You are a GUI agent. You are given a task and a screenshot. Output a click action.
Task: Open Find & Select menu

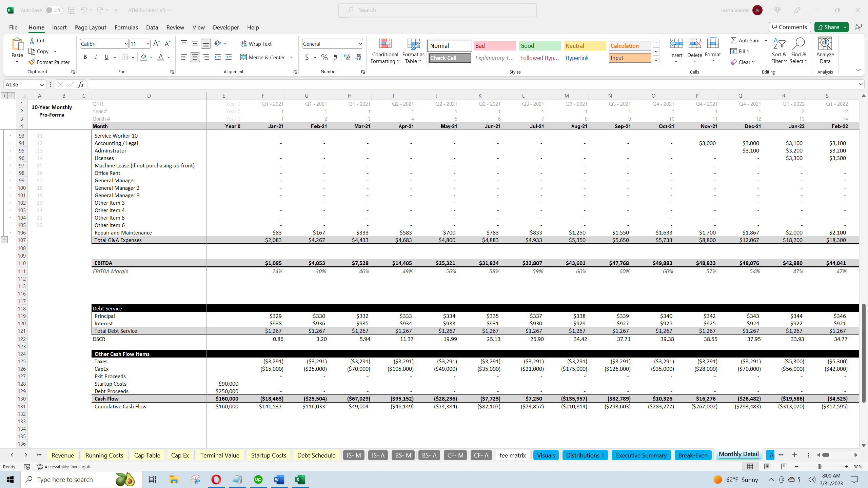tap(798, 51)
